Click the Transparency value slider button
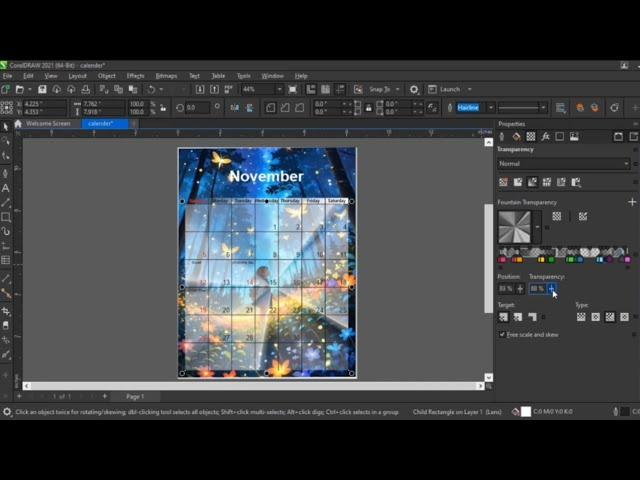 pyautogui.click(x=551, y=289)
